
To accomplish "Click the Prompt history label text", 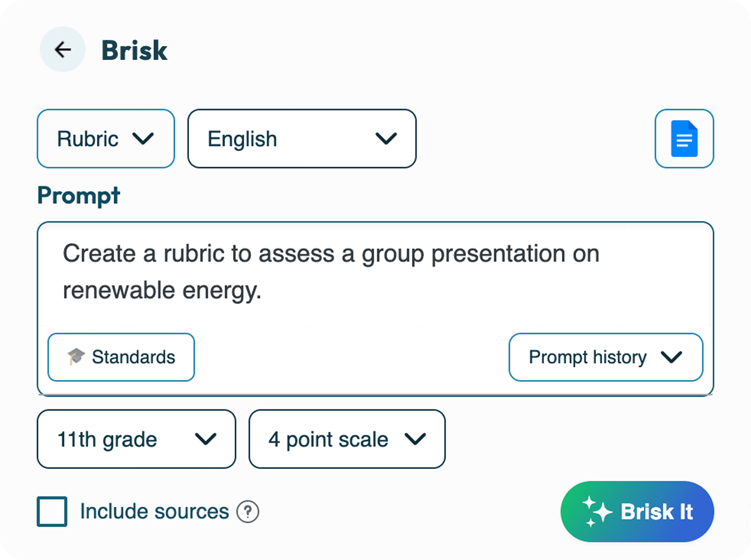I will click(x=587, y=357).
